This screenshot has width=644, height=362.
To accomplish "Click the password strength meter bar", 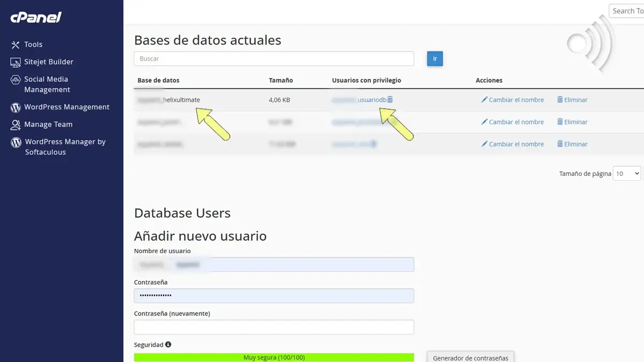I will [274, 357].
